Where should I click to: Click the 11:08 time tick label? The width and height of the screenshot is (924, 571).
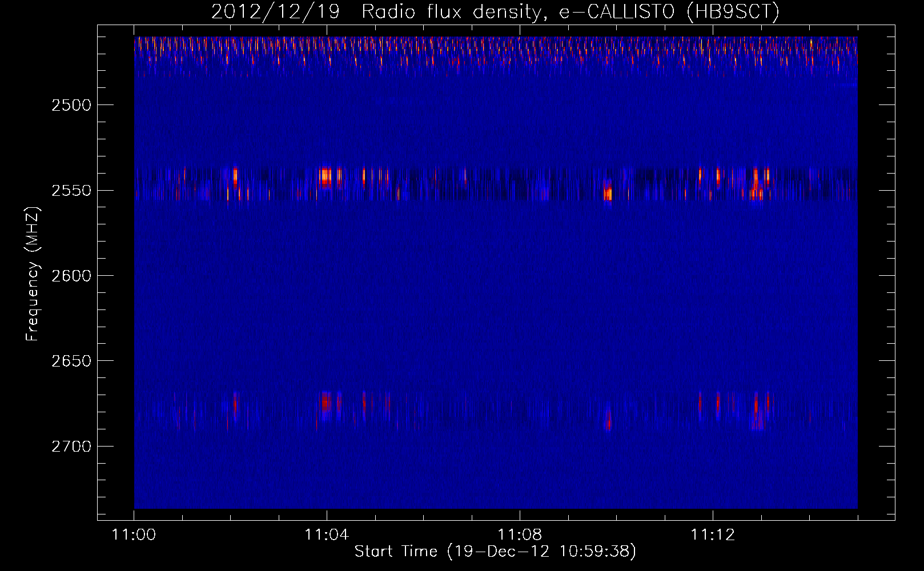click(520, 535)
